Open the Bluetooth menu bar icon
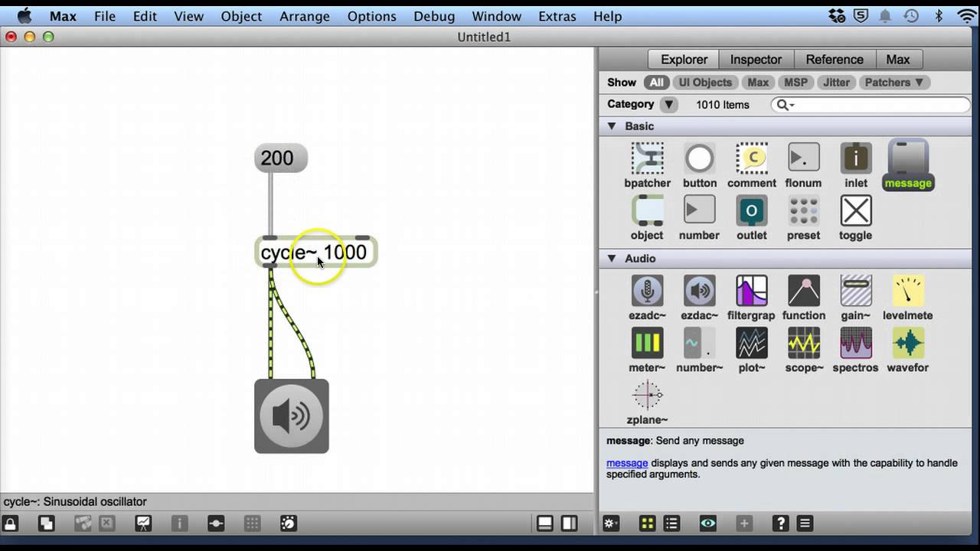The width and height of the screenshot is (980, 551). (939, 16)
